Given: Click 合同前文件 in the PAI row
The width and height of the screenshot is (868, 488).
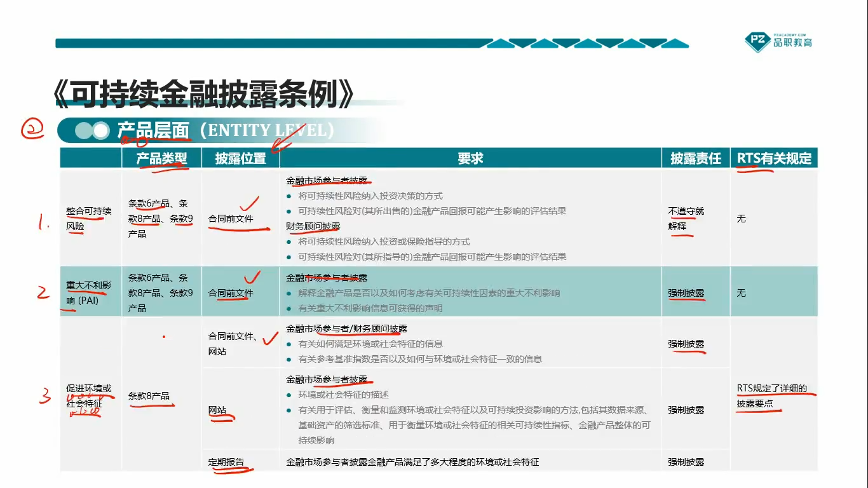Looking at the screenshot, I should point(231,293).
